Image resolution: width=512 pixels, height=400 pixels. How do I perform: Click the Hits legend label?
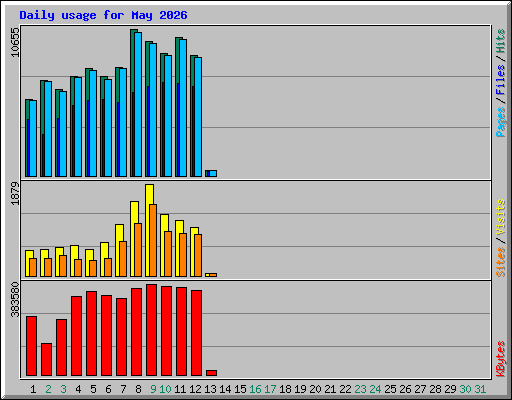coord(501,41)
